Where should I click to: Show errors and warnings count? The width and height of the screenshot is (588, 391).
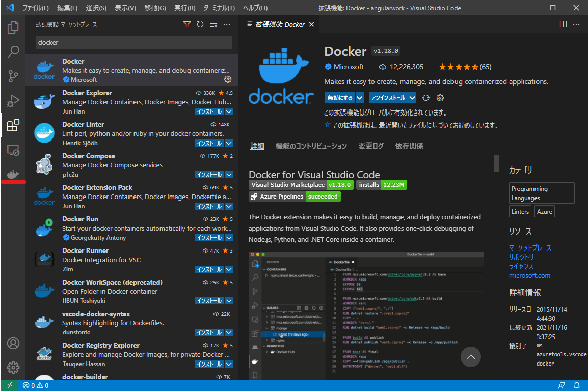[36, 385]
